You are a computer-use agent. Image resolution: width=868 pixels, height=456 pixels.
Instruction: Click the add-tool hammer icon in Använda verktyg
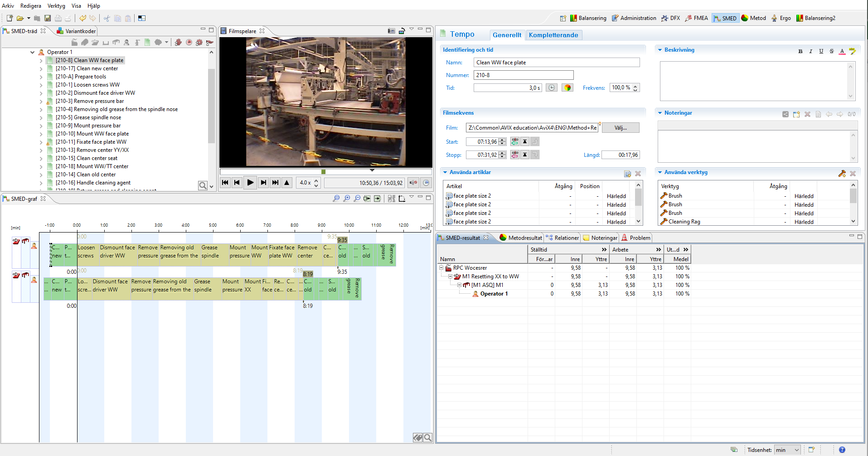point(842,174)
